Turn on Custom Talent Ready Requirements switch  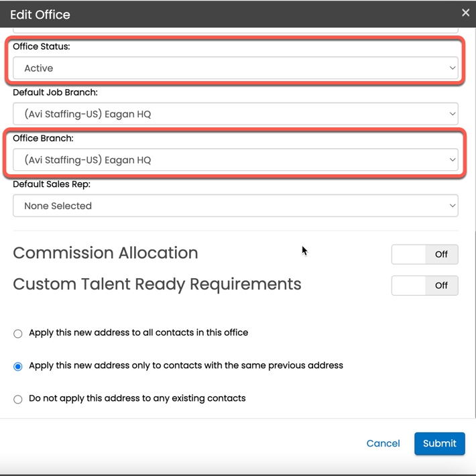pyautogui.click(x=424, y=286)
